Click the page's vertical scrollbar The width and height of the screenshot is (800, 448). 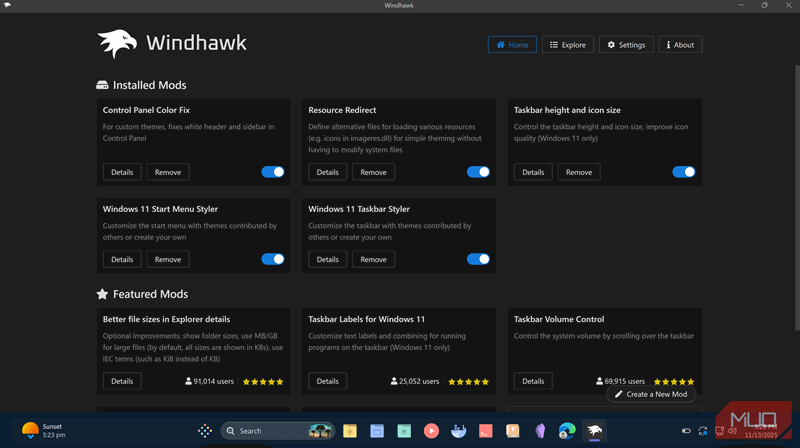pyautogui.click(x=797, y=197)
